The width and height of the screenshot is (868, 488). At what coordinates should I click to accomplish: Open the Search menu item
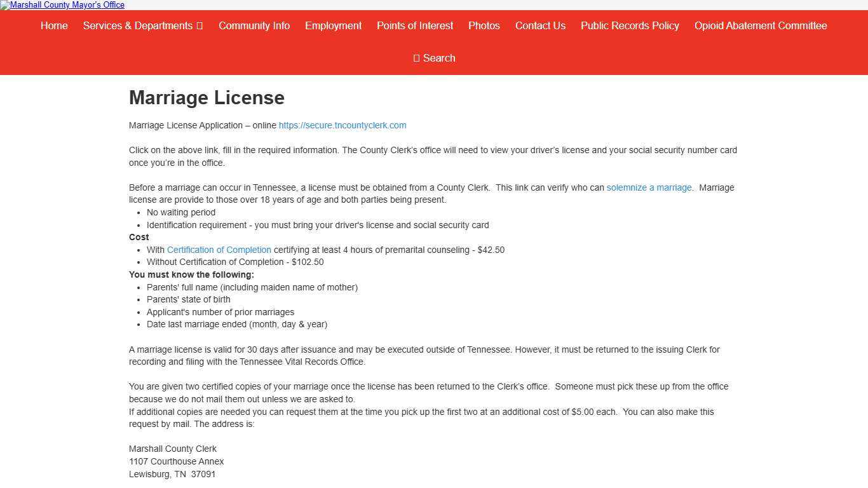[x=439, y=58]
